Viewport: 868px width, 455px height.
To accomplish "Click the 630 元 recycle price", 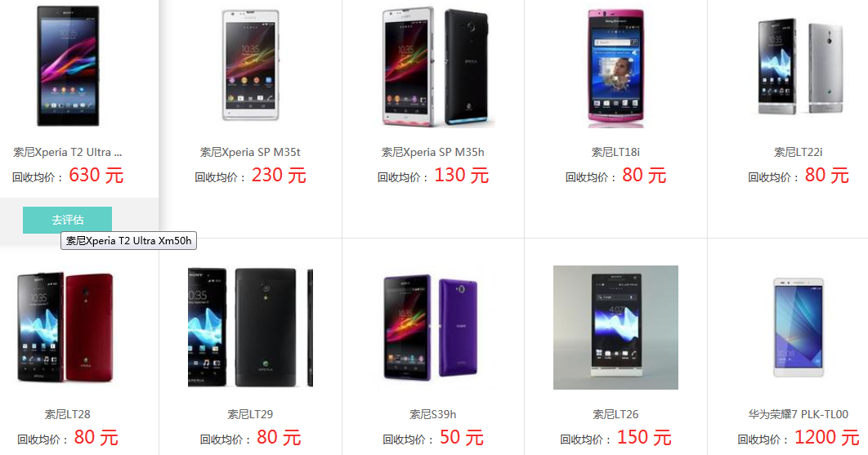I will 96,176.
